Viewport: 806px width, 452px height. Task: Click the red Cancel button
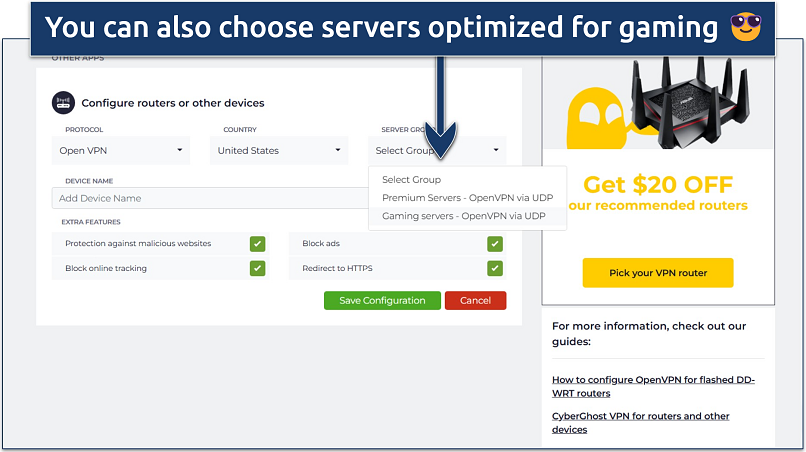[x=475, y=300]
